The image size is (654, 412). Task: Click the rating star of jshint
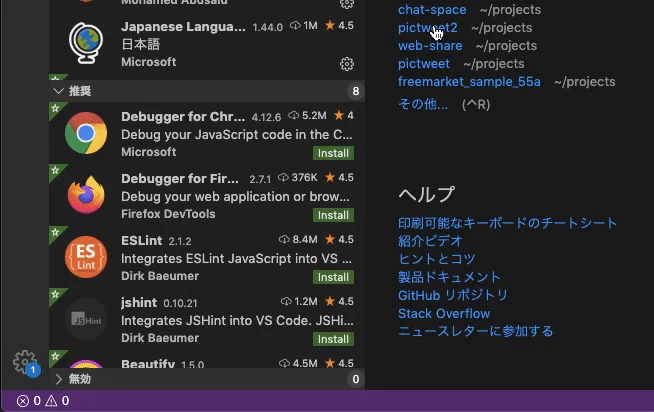(x=330, y=301)
